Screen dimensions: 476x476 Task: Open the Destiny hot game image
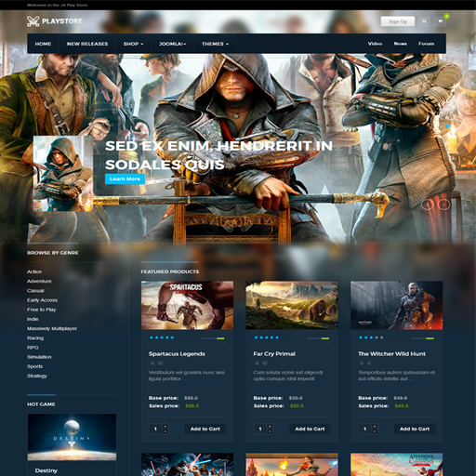[x=72, y=437]
